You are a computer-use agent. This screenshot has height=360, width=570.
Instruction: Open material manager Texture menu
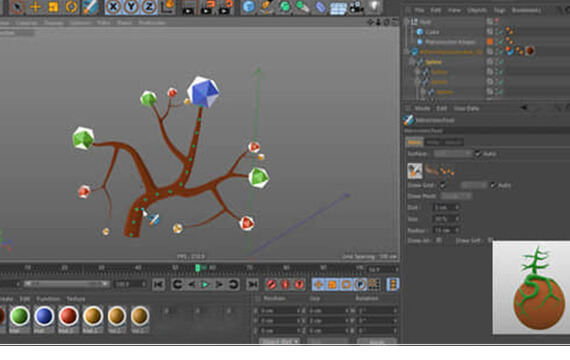76,299
